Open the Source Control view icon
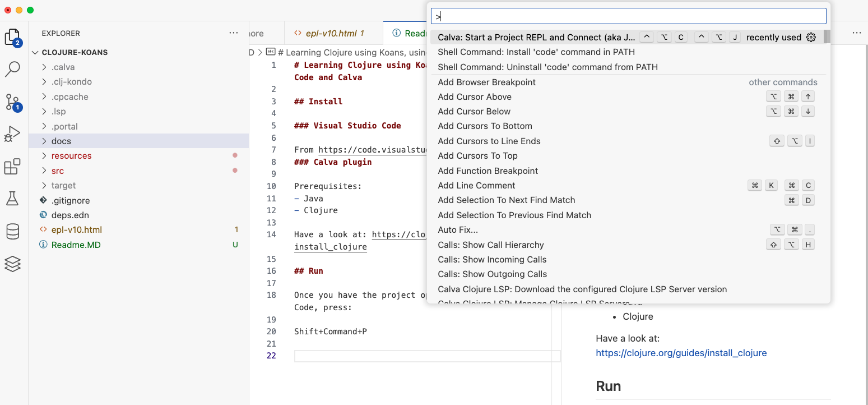The image size is (868, 405). tap(12, 102)
